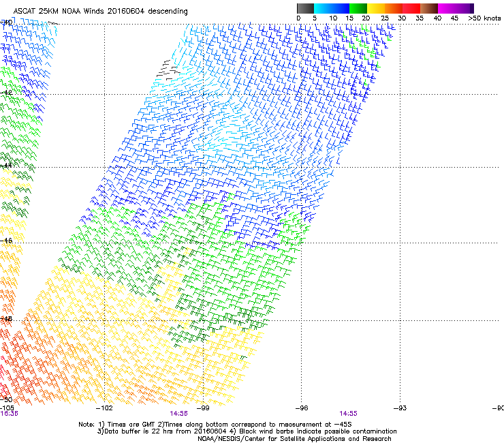
Task: Pick the red 30-35 knot legend color
Action: click(x=411, y=8)
